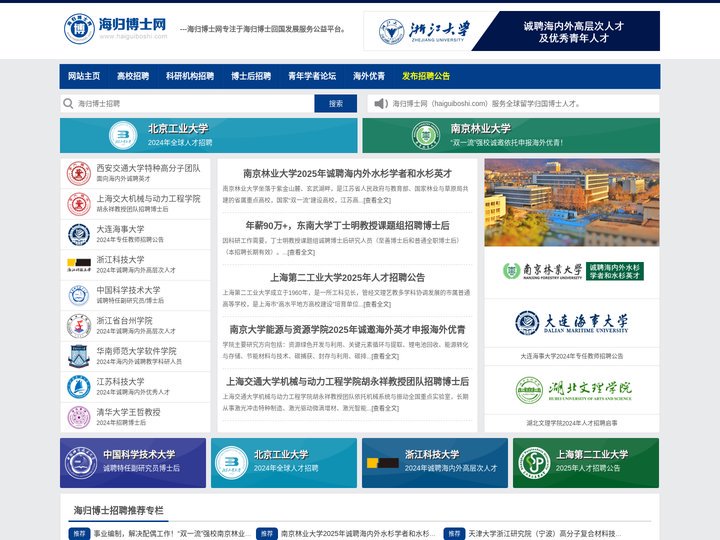Click campus photo thumbnail in right column
Viewport: 720px width, 540px height.
pyautogui.click(x=572, y=202)
